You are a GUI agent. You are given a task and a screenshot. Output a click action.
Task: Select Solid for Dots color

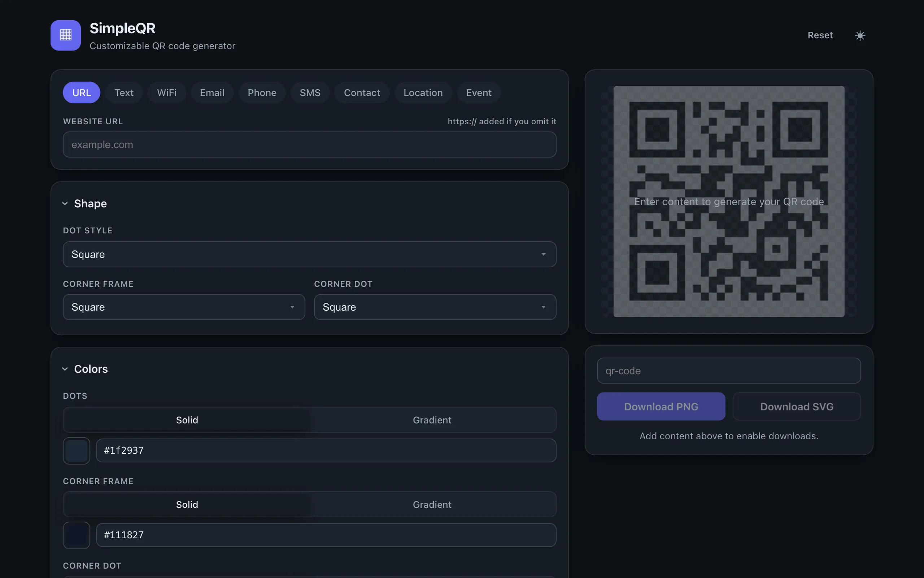click(x=187, y=420)
